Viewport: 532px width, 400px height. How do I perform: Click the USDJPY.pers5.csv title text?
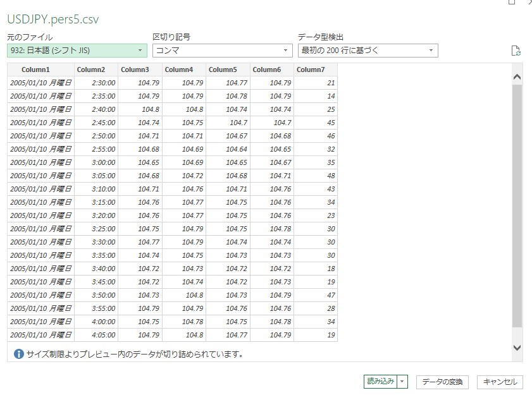[53, 20]
